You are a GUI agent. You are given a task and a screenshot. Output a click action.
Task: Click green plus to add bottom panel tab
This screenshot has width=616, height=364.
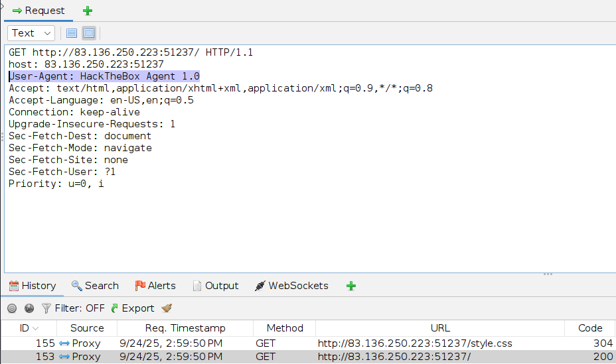351,286
